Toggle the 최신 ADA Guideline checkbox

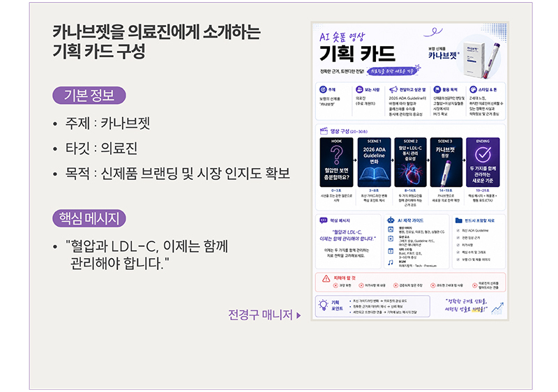click(x=458, y=230)
